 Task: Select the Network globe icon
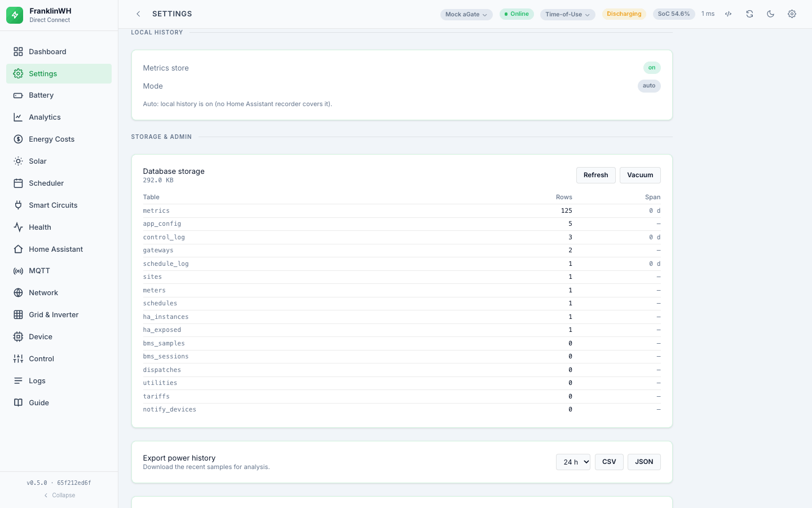point(18,293)
